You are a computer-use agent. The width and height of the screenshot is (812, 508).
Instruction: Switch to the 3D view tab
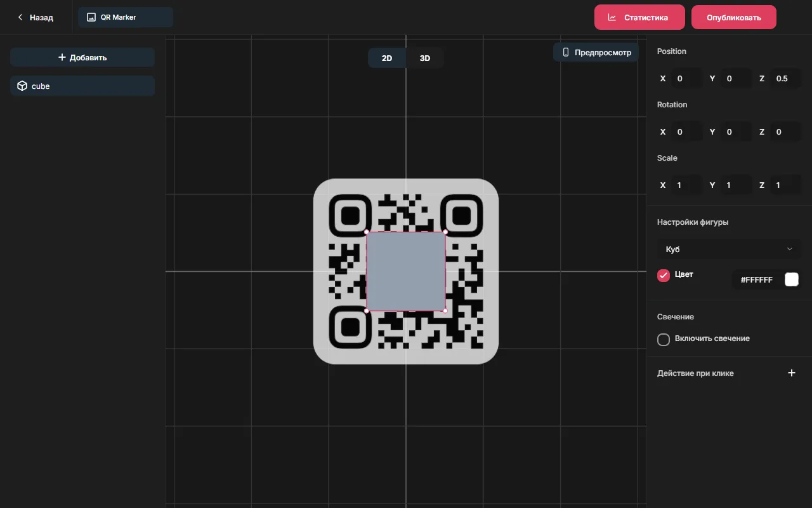pyautogui.click(x=425, y=58)
